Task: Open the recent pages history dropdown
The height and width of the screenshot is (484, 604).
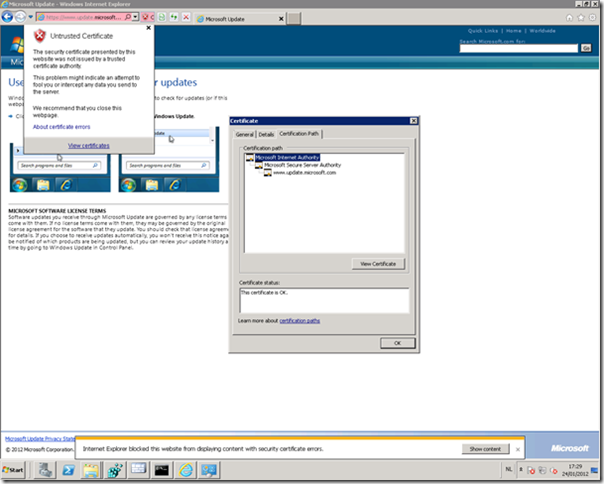Action: click(30, 17)
